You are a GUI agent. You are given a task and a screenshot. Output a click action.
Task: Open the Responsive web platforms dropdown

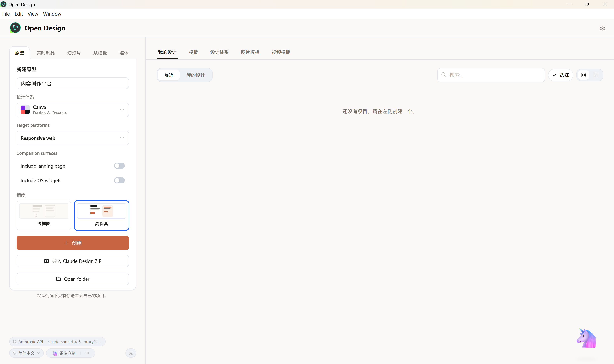click(x=73, y=138)
